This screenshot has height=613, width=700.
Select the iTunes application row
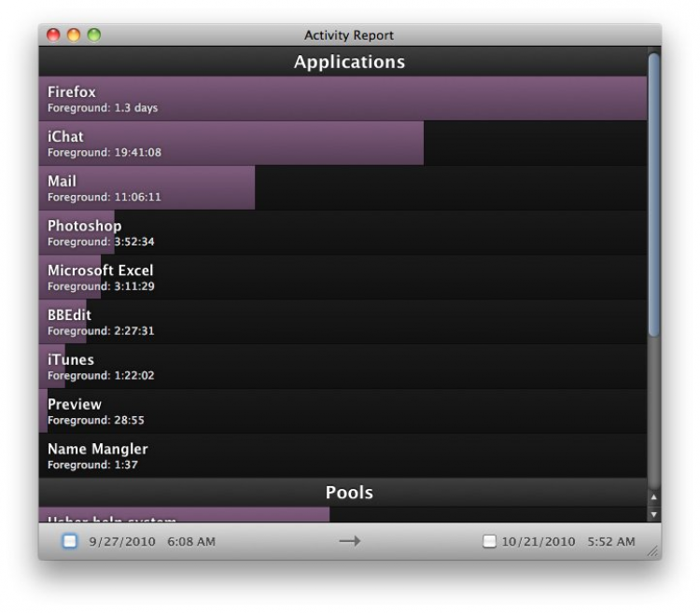click(343, 367)
